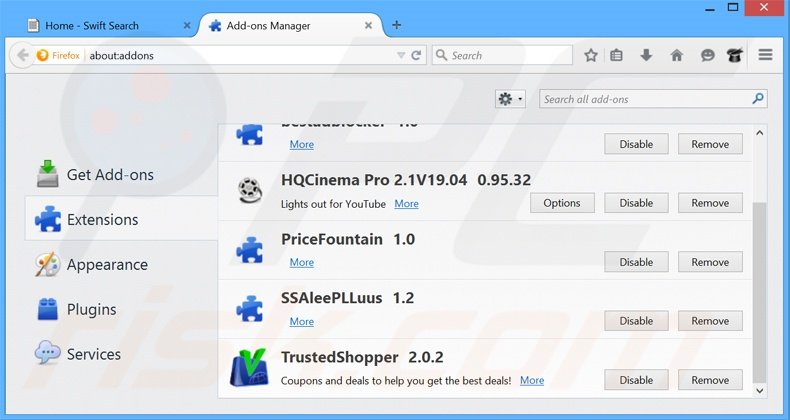Screen dimensions: 790x420
Task: Open the Downloads arrow icon
Action: 646,55
